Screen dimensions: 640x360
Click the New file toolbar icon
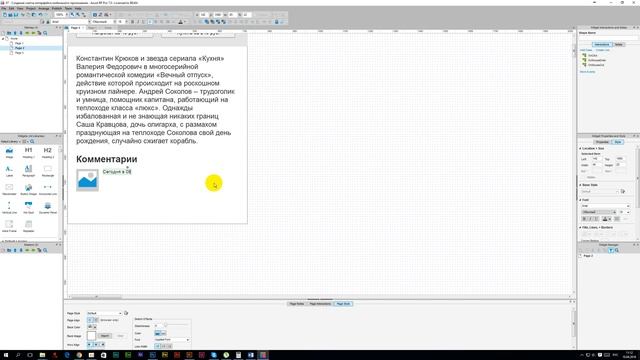click(x=4, y=15)
